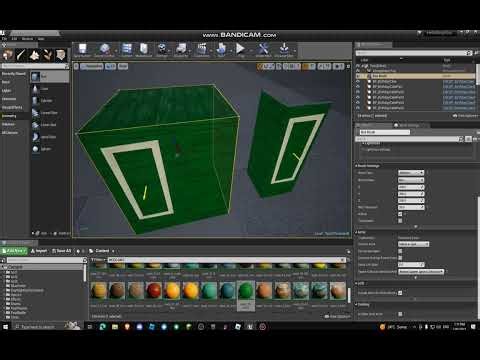Click the Save Current toolbar icon
Image resolution: width=480 pixels, height=360 pixels.
tap(82, 50)
